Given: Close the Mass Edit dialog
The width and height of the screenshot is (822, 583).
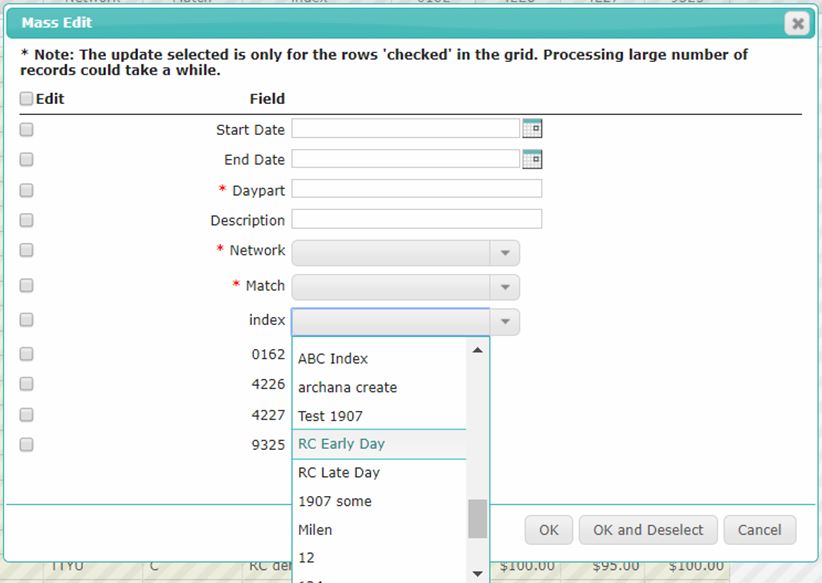Looking at the screenshot, I should click(797, 24).
